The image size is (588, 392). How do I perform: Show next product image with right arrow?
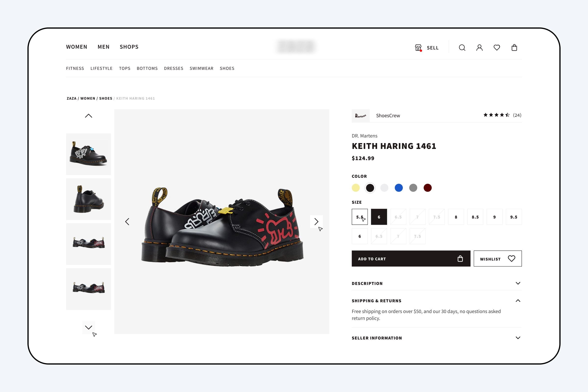[x=316, y=221]
